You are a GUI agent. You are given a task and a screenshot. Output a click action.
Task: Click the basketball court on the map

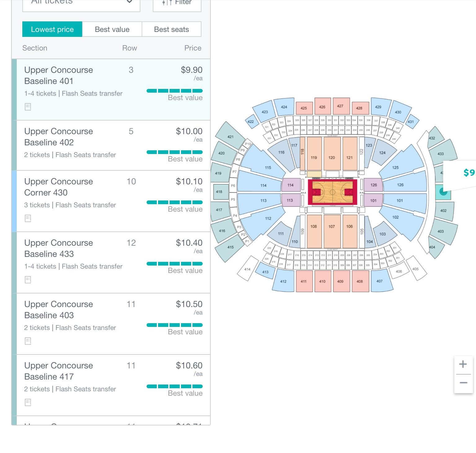pyautogui.click(x=333, y=192)
